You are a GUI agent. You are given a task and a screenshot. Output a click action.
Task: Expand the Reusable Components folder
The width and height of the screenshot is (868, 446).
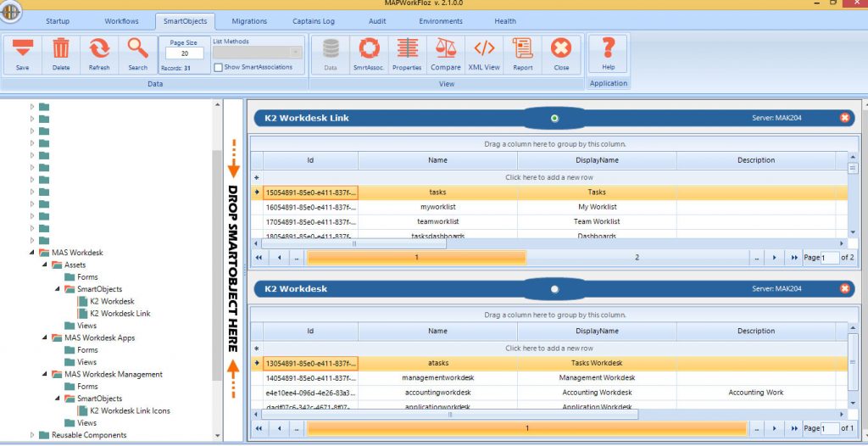[33, 435]
